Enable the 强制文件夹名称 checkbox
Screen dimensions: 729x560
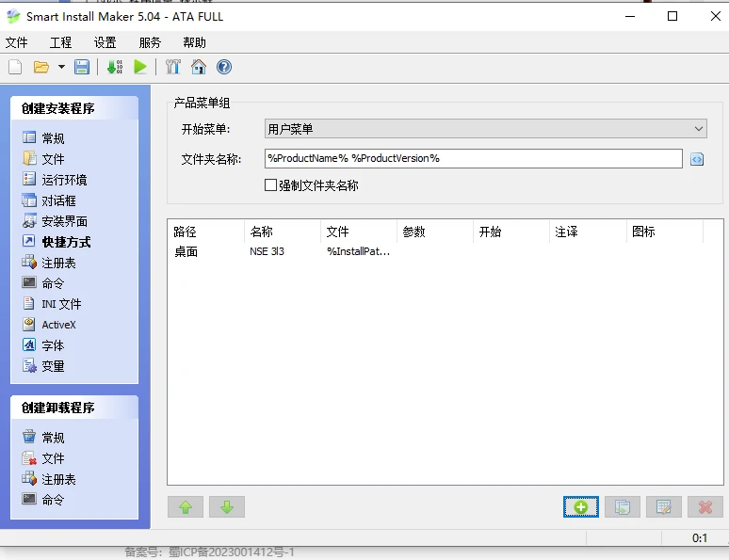click(271, 185)
